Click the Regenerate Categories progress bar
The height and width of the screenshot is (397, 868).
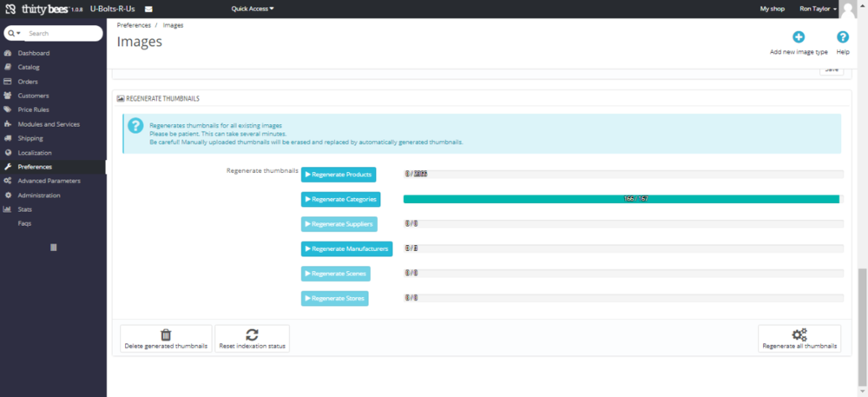coord(621,199)
